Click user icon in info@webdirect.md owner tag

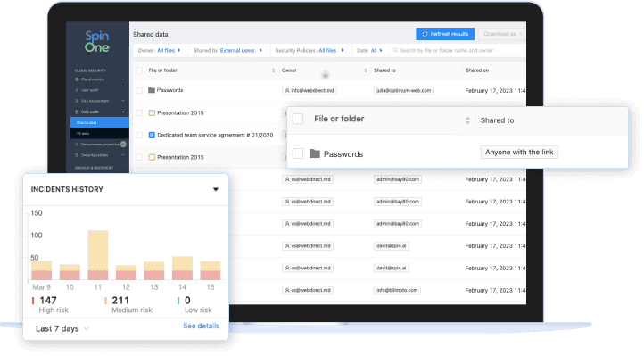[287, 91]
